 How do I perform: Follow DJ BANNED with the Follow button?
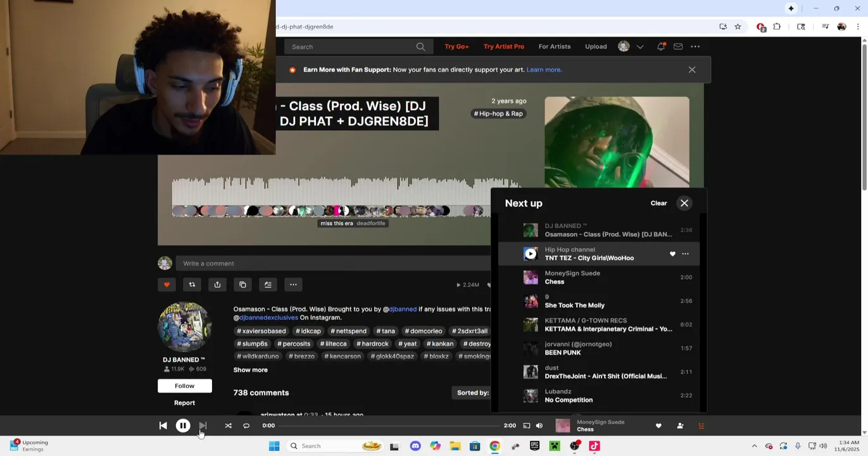coord(185,386)
